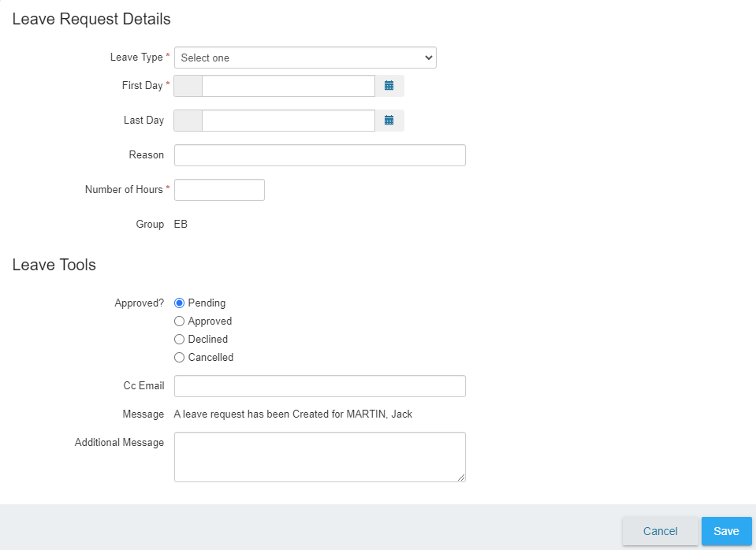Focus the Reason text field
This screenshot has width=756, height=550.
point(319,155)
